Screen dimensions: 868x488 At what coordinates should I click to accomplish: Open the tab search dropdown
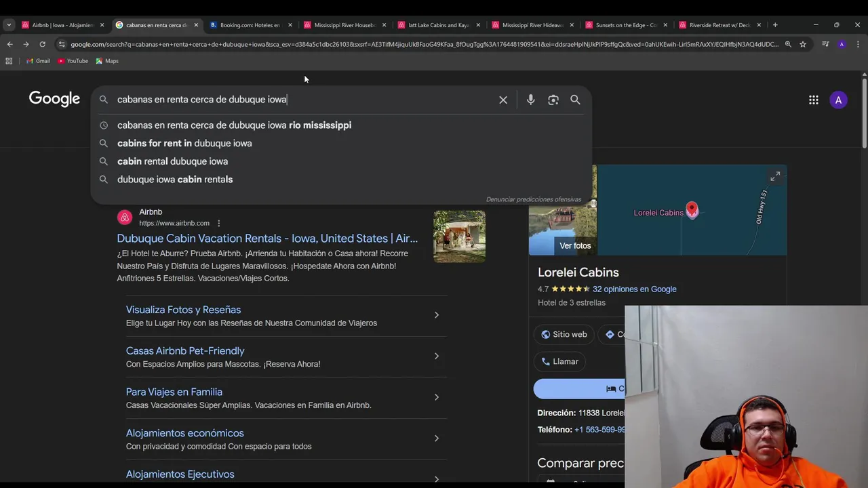tap(9, 25)
